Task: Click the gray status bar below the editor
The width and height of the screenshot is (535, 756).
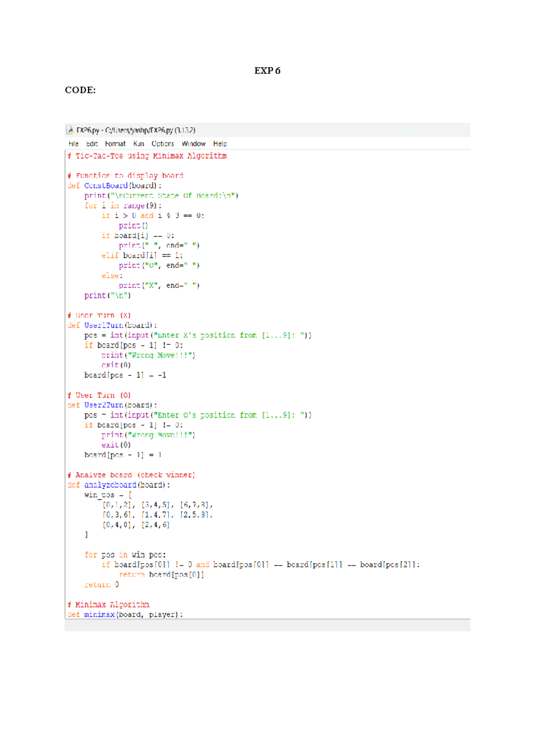Action: coord(267,625)
